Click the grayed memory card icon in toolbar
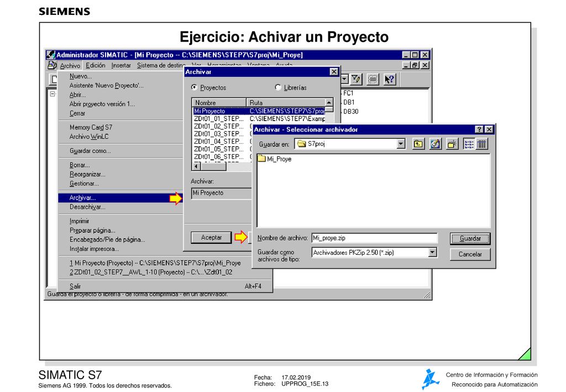 tap(373, 79)
